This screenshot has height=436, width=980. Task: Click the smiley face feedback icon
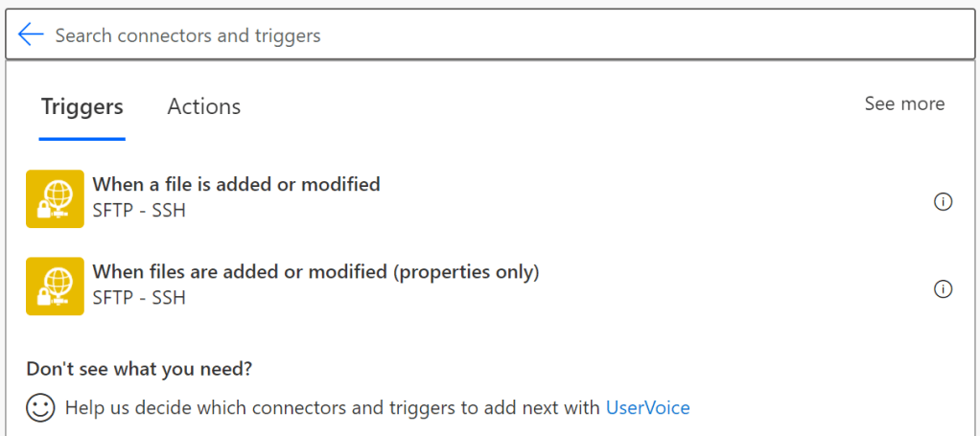40,408
